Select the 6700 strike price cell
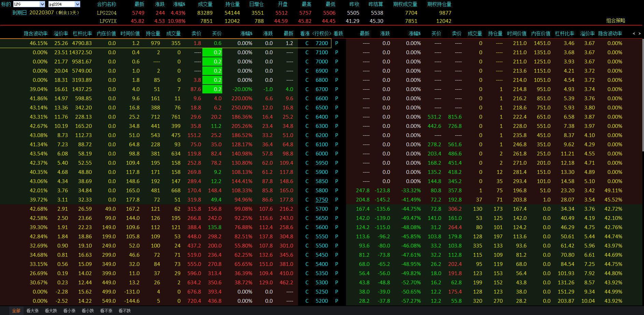The width and height of the screenshot is (644, 315). pos(321,89)
